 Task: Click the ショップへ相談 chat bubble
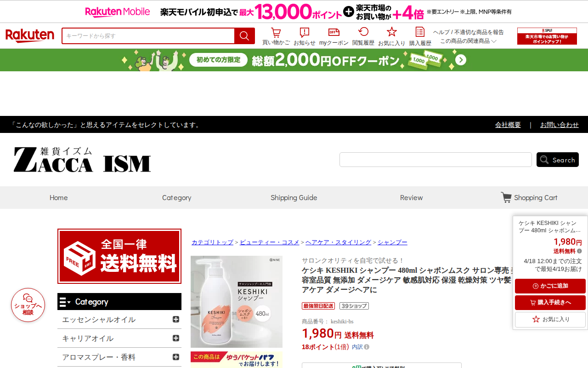point(28,305)
